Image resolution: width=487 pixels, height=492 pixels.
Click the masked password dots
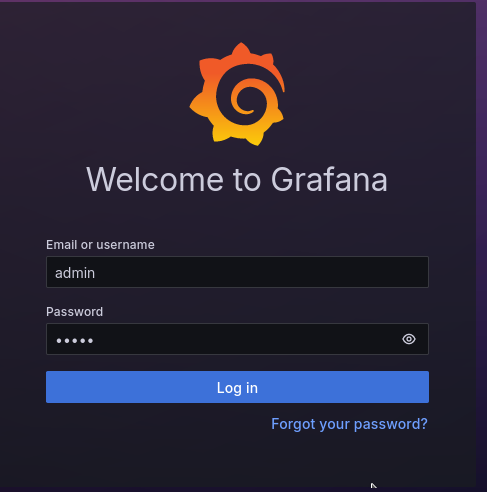tap(75, 341)
